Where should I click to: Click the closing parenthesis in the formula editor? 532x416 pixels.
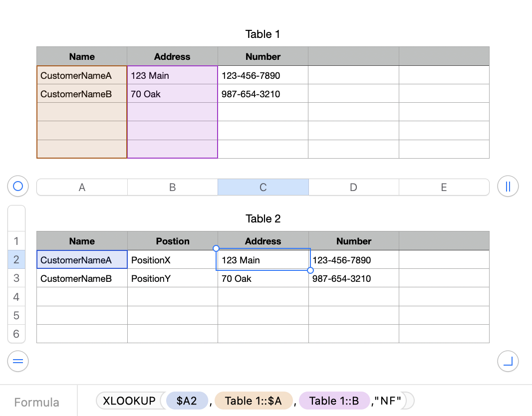point(408,400)
